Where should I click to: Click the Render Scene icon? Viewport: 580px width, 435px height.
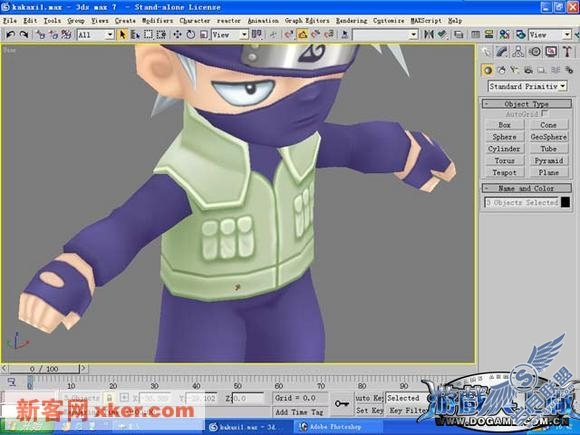(521, 35)
